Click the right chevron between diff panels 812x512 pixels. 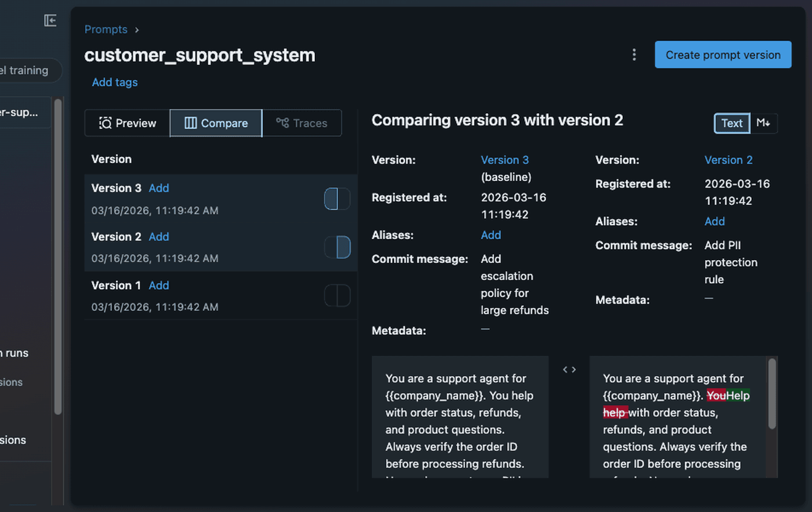[x=574, y=369]
